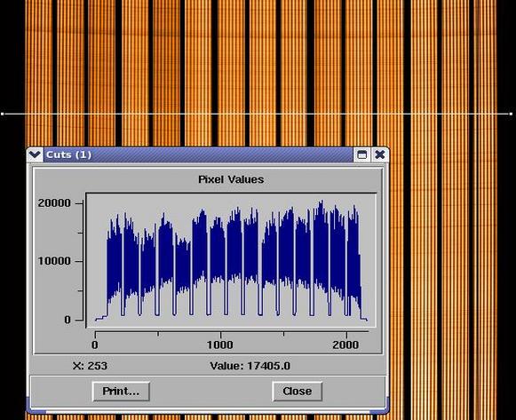The width and height of the screenshot is (516, 420).
Task: Click the 1000 label on horizontal axis
Action: click(220, 345)
